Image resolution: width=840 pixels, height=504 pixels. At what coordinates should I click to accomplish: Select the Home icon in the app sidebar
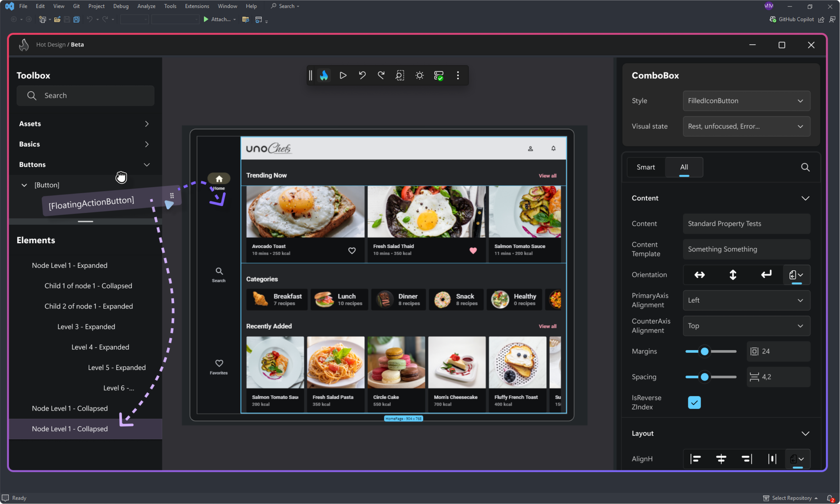coord(219,178)
